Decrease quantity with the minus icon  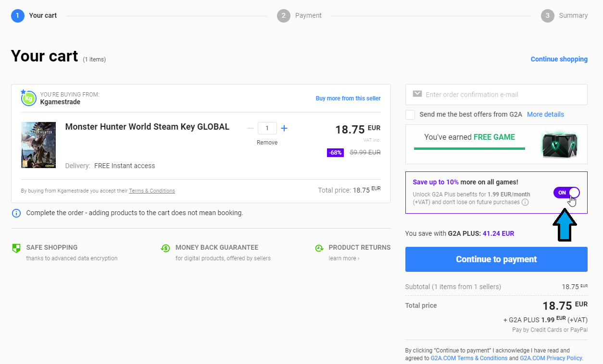(250, 128)
